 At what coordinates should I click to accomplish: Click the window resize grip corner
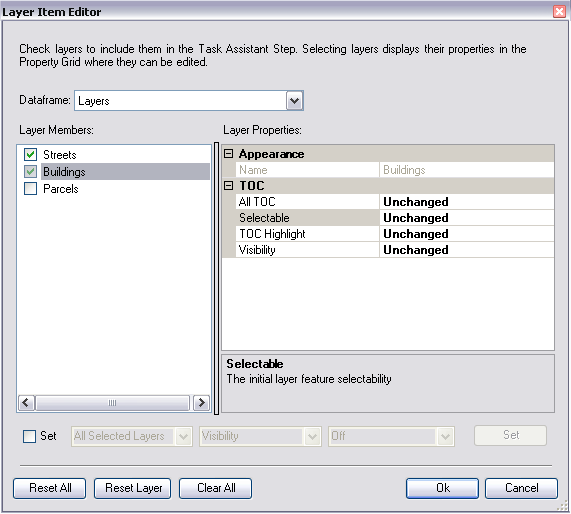point(563,506)
